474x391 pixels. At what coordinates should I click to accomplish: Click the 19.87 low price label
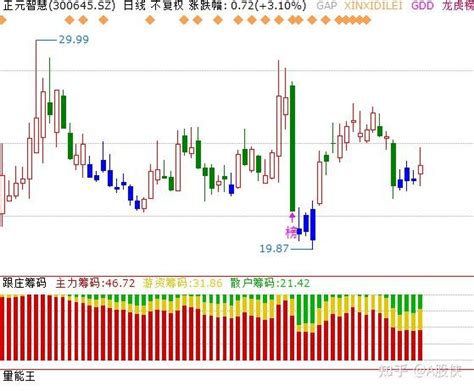274,248
